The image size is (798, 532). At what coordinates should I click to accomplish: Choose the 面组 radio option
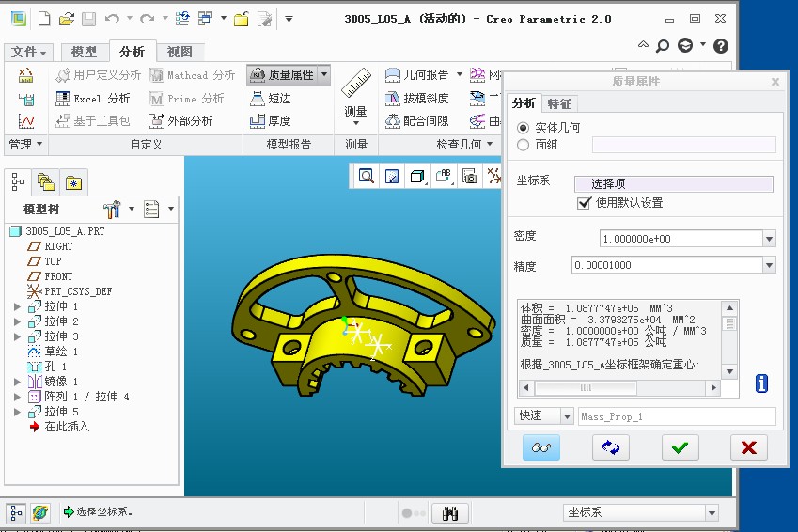(524, 145)
